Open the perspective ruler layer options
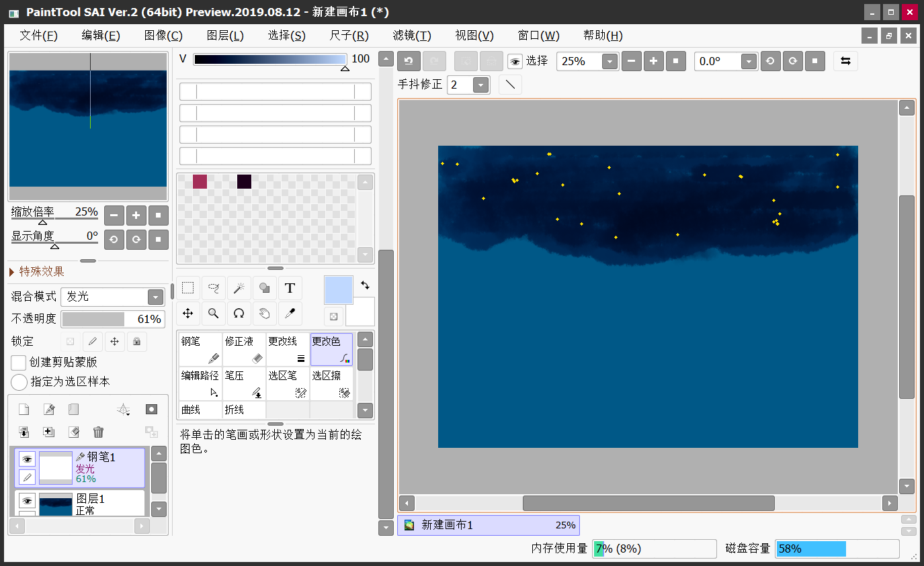This screenshot has width=924, height=566. (123, 410)
